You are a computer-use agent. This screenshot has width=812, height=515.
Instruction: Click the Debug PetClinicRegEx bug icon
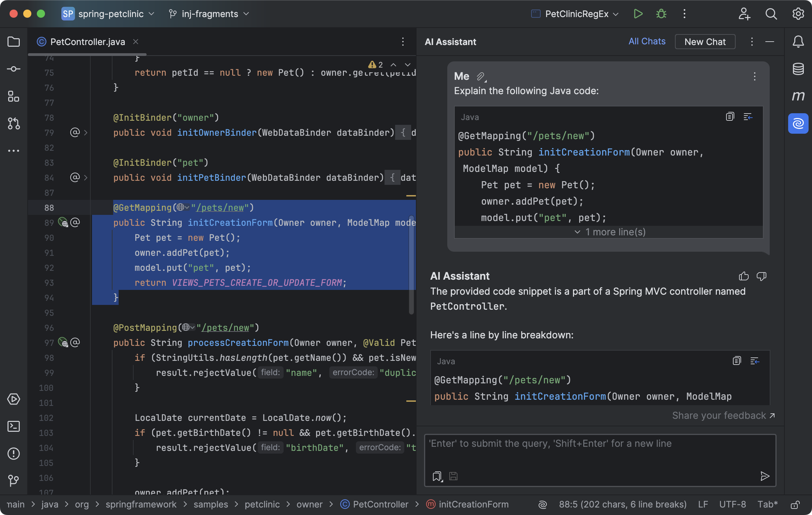(661, 14)
